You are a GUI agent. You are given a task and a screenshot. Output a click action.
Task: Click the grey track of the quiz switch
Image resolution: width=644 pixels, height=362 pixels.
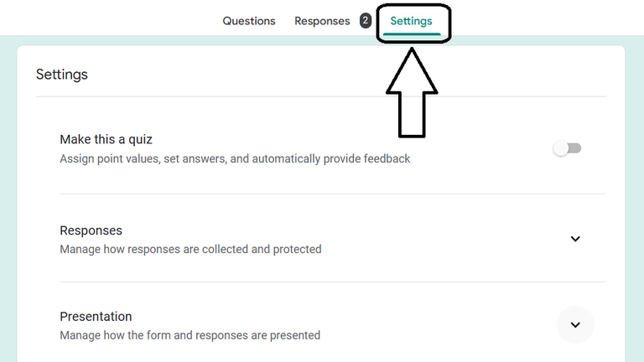[576, 148]
